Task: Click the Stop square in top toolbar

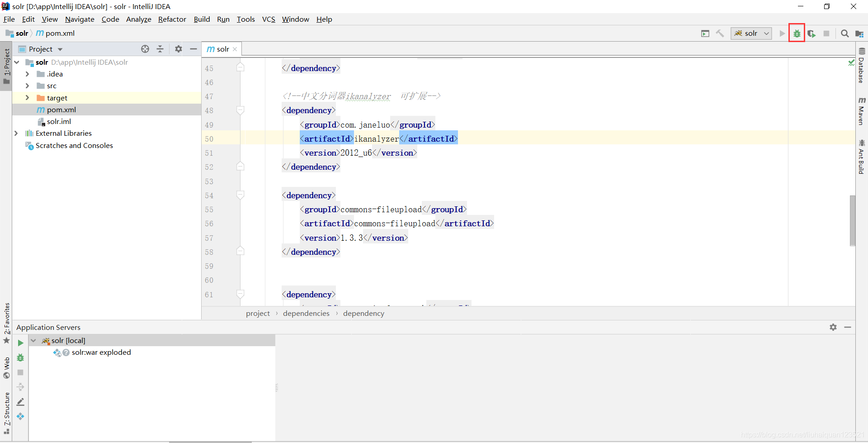Action: [x=826, y=33]
